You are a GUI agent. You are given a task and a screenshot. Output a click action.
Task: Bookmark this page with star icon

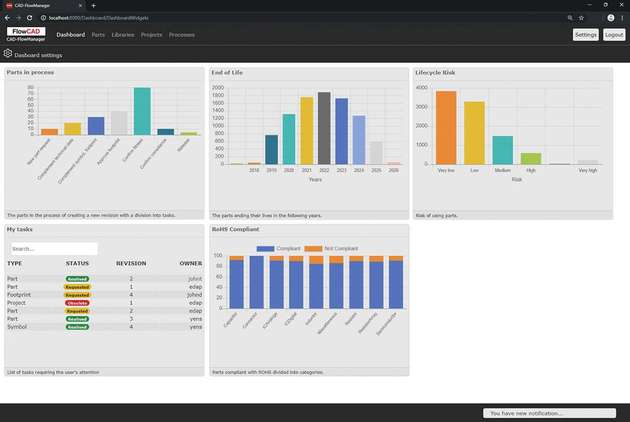(581, 18)
